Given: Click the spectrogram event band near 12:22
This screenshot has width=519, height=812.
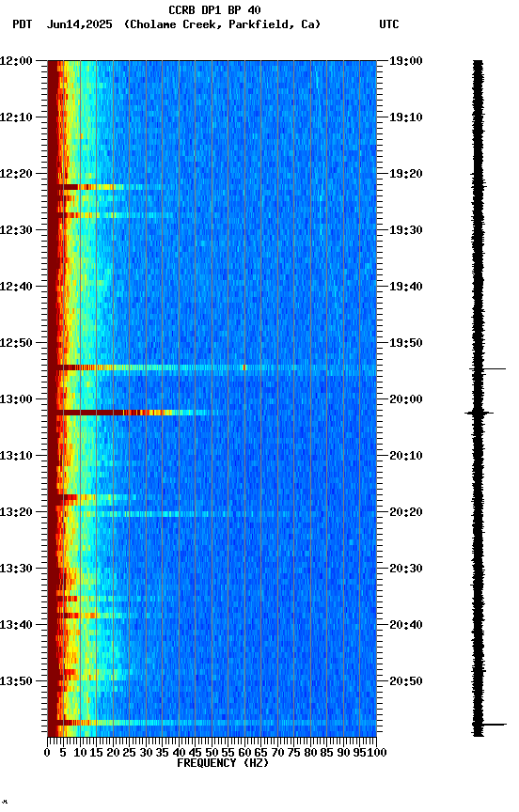Looking at the screenshot, I should (x=111, y=187).
